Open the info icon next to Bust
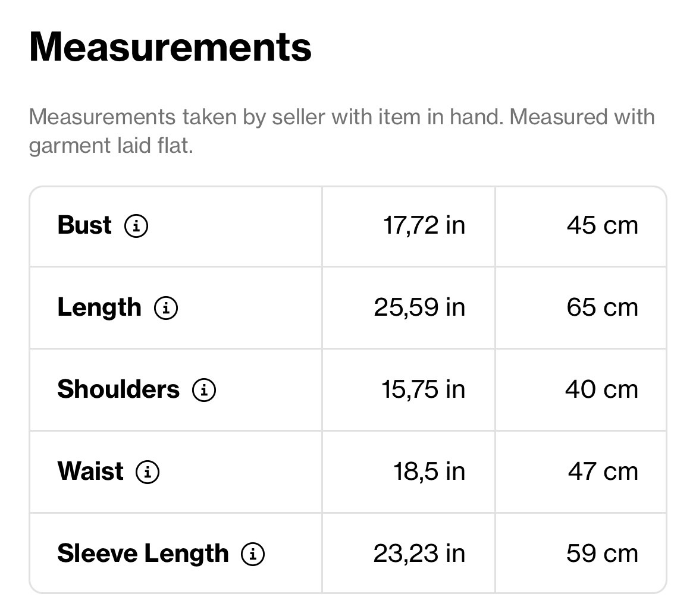The image size is (696, 616). [136, 225]
